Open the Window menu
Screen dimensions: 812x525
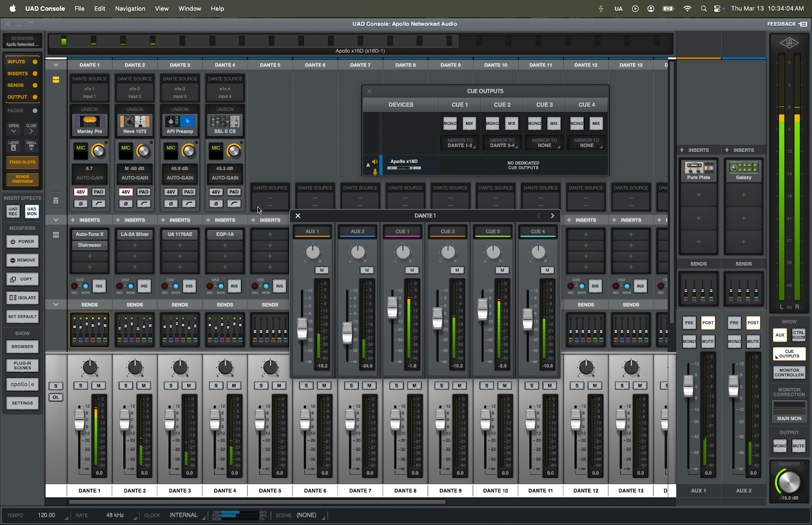point(190,9)
